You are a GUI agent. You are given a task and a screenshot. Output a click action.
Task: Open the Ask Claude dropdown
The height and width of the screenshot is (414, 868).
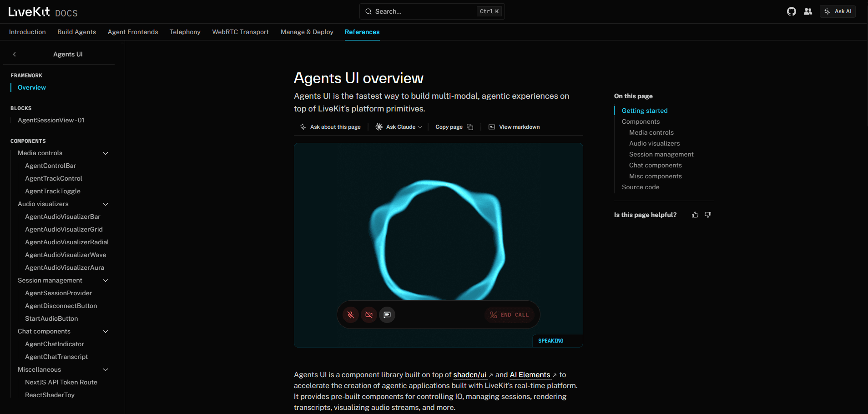point(399,127)
